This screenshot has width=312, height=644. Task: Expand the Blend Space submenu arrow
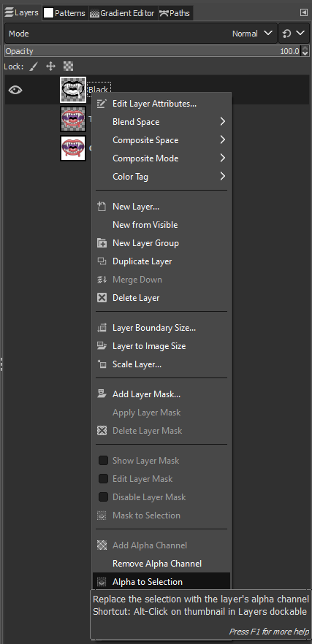tap(222, 121)
